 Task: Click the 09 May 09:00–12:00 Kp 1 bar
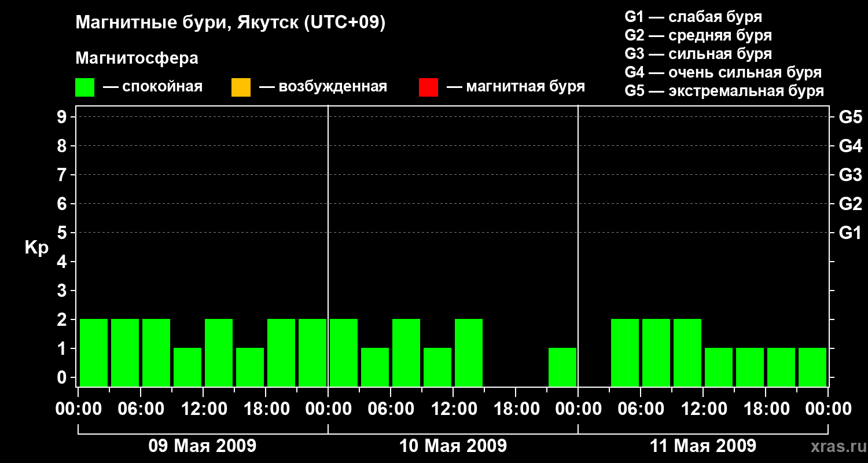click(x=187, y=367)
